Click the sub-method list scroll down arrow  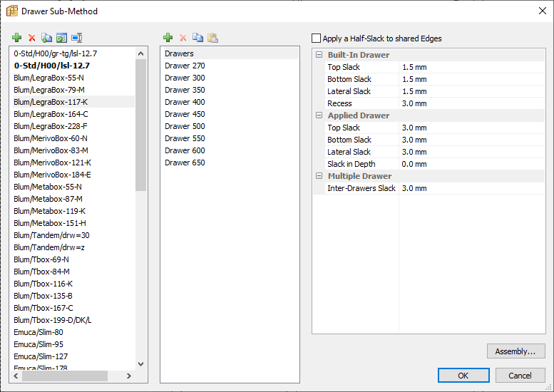coord(140,364)
